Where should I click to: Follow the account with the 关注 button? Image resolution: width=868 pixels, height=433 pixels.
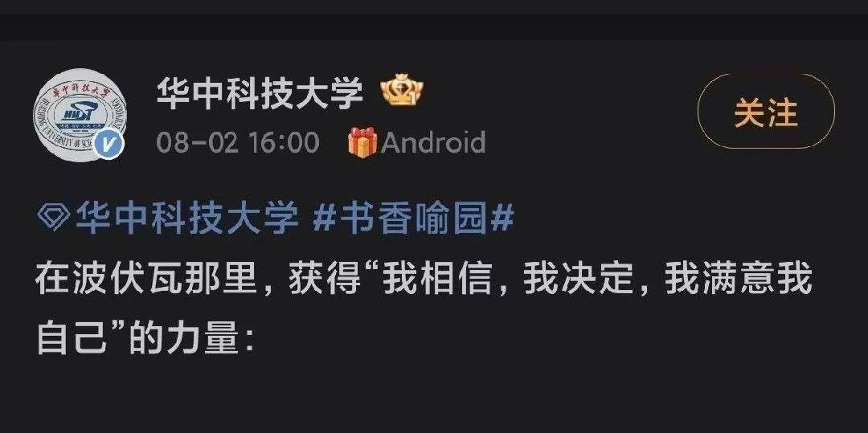pyautogui.click(x=766, y=112)
